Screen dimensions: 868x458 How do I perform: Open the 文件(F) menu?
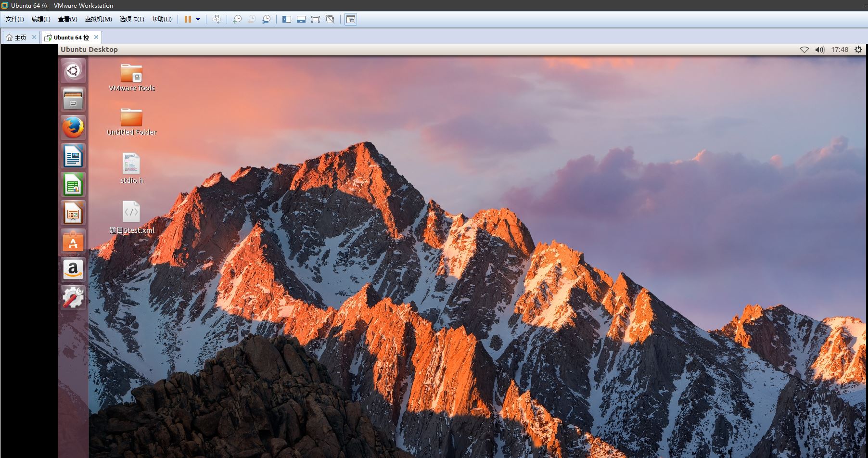[x=14, y=19]
